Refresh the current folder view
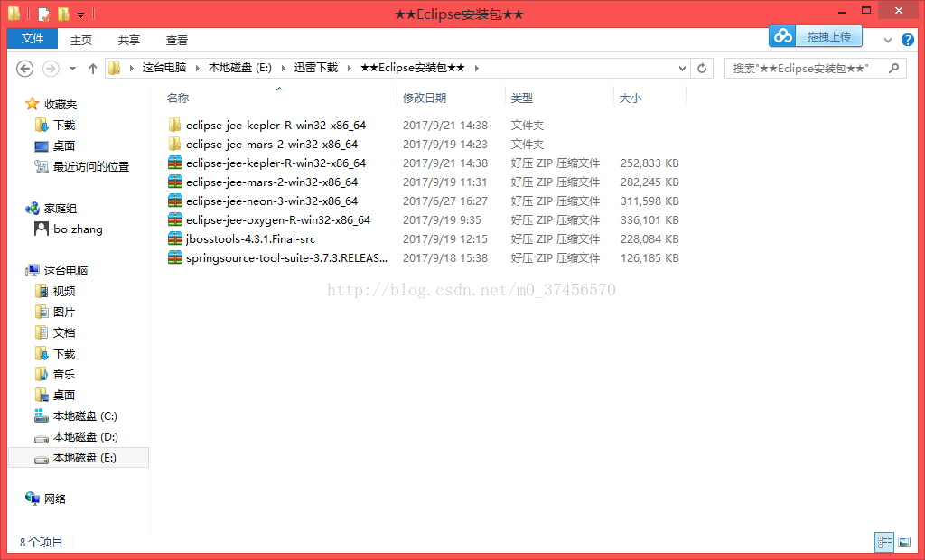This screenshot has width=925, height=560. (702, 69)
